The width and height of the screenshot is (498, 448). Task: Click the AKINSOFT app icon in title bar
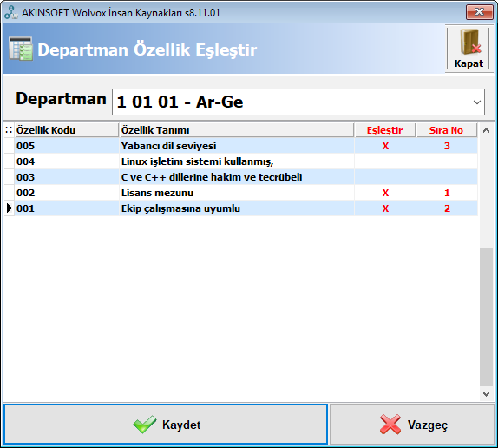point(11,12)
